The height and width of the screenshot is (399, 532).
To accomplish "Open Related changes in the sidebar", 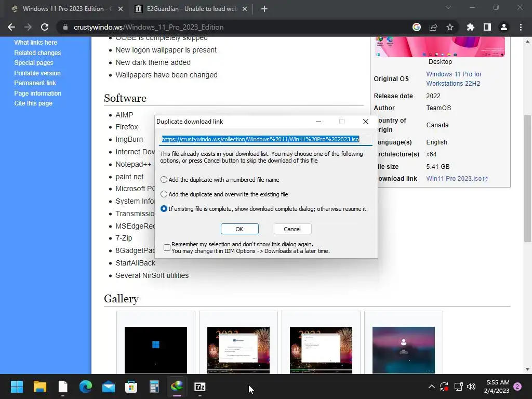I will 37,53.
